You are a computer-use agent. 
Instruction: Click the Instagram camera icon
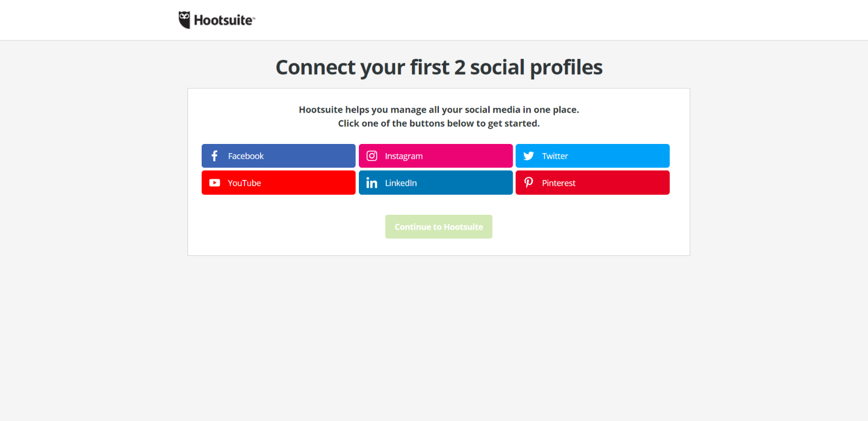tap(371, 156)
